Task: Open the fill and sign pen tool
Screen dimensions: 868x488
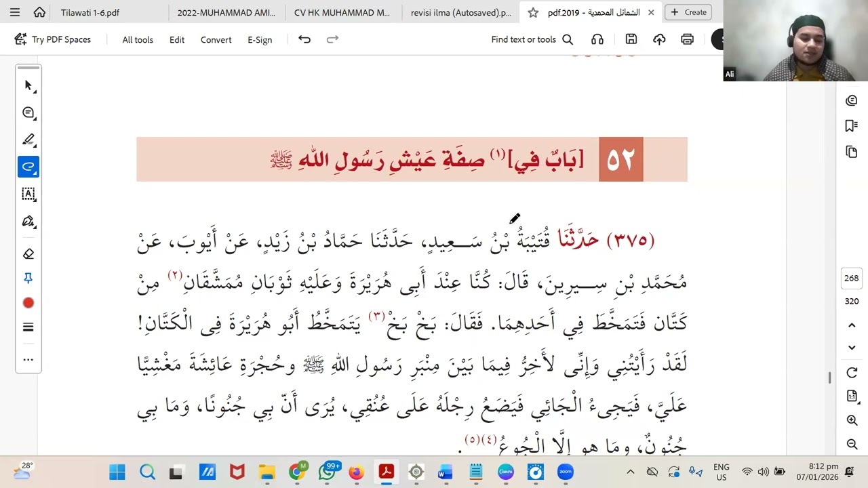Action: (28, 221)
